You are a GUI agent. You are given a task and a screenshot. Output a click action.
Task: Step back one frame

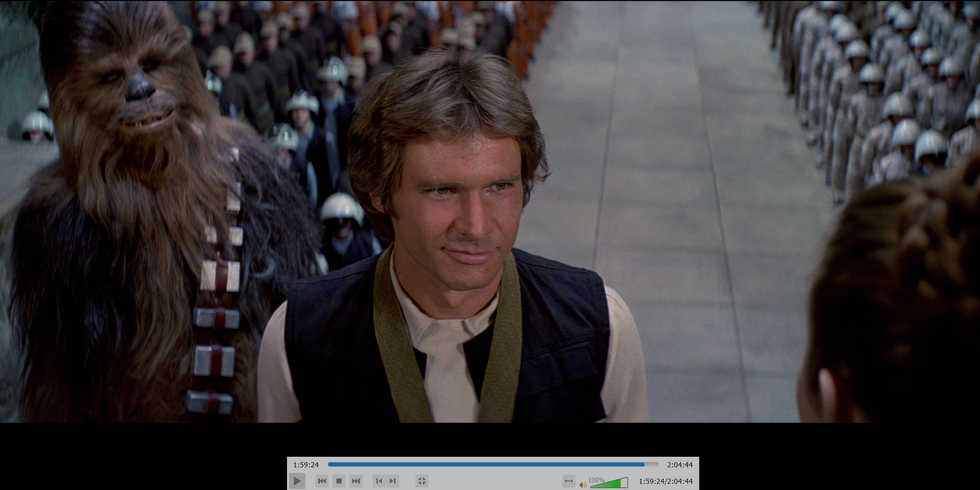click(379, 481)
